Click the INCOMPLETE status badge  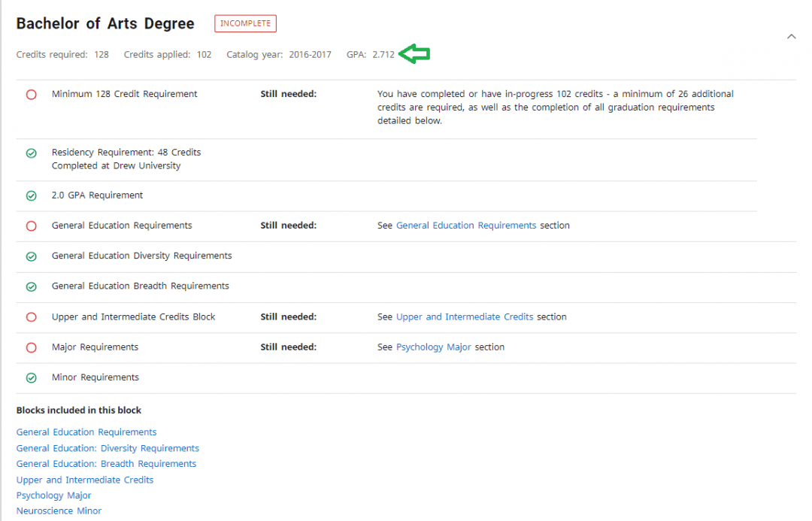245,23
